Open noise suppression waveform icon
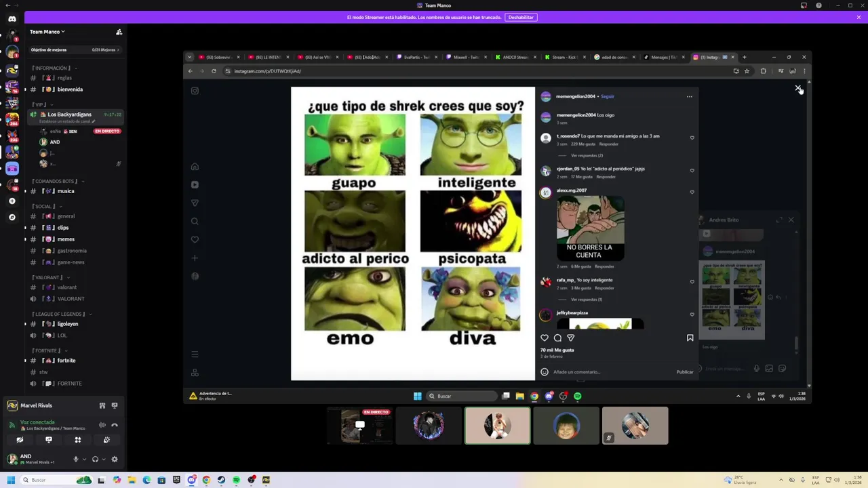Screen dimensions: 868x488 pyautogui.click(x=102, y=425)
